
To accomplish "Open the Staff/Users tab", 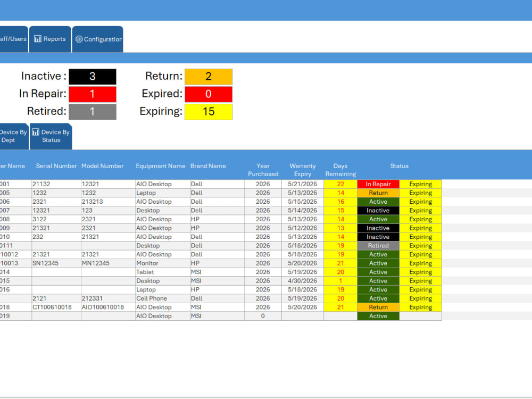I will tap(14, 39).
